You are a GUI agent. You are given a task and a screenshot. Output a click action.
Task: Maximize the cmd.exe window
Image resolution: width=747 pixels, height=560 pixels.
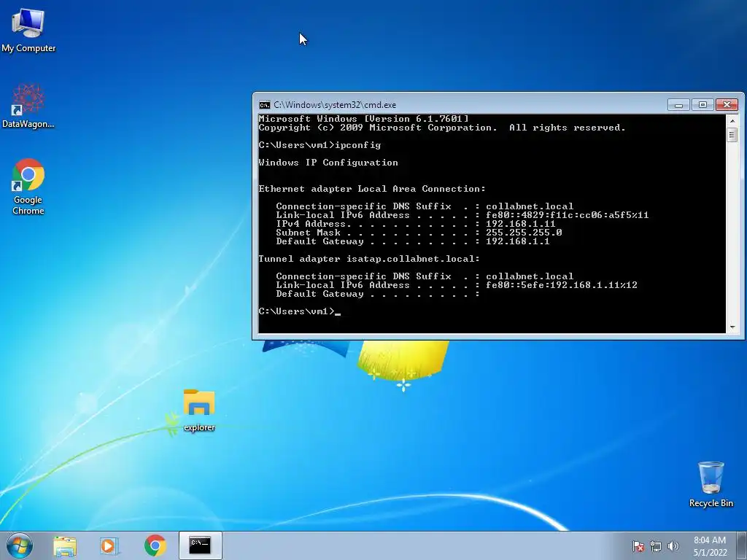(703, 105)
